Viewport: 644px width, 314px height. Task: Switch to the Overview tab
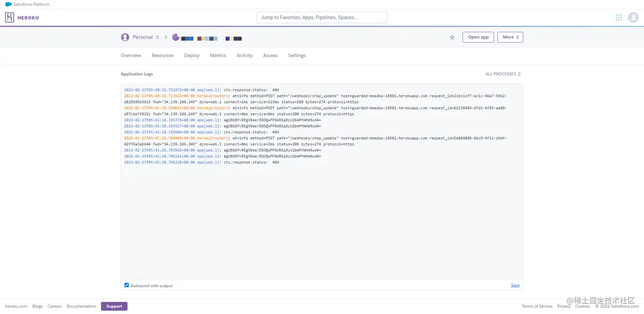click(x=131, y=55)
